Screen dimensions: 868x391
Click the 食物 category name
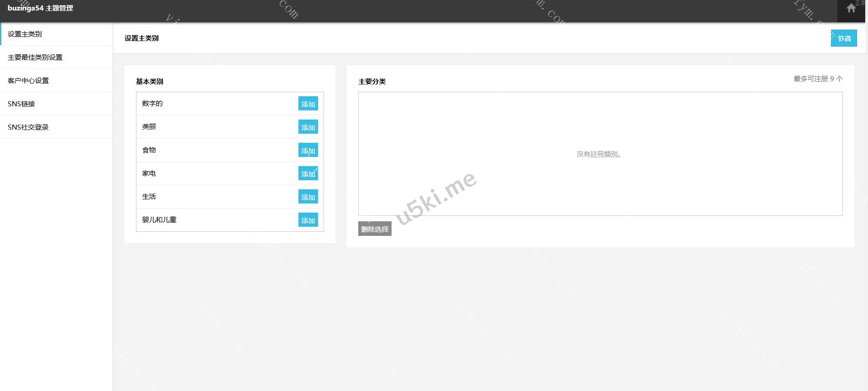click(x=149, y=150)
